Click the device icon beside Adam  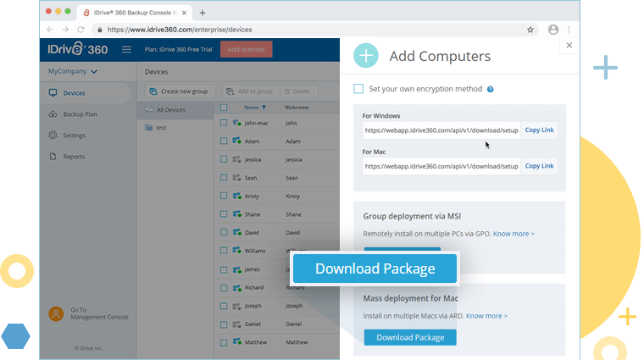[237, 141]
